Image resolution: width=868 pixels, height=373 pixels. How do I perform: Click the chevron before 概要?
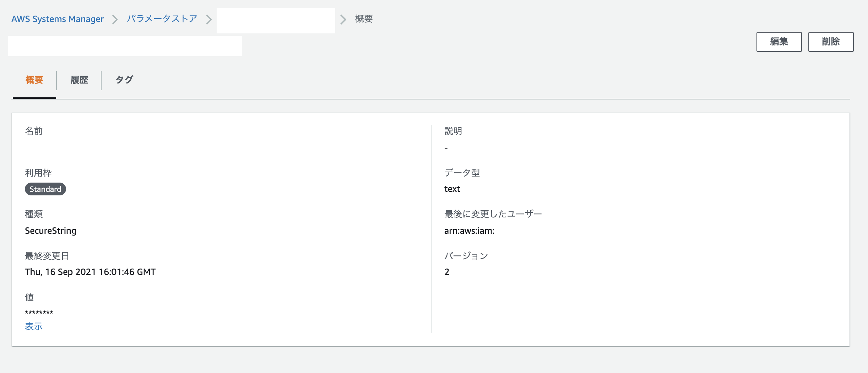pyautogui.click(x=342, y=20)
